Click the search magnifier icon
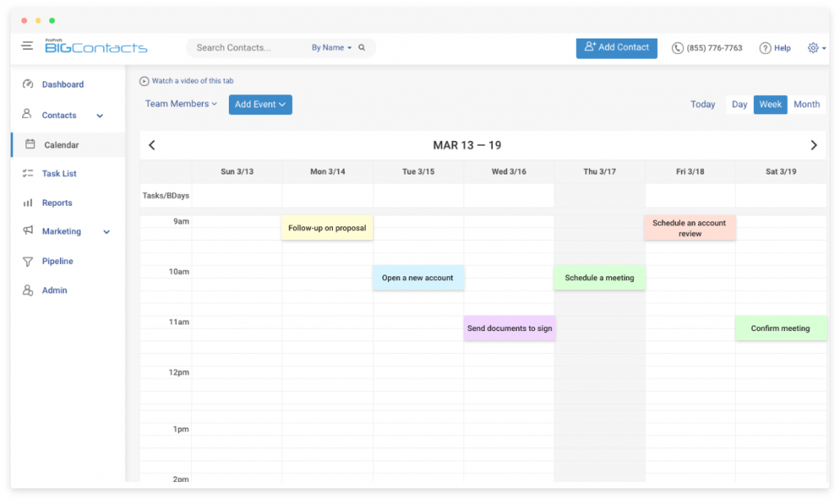840x504 pixels. tap(362, 48)
